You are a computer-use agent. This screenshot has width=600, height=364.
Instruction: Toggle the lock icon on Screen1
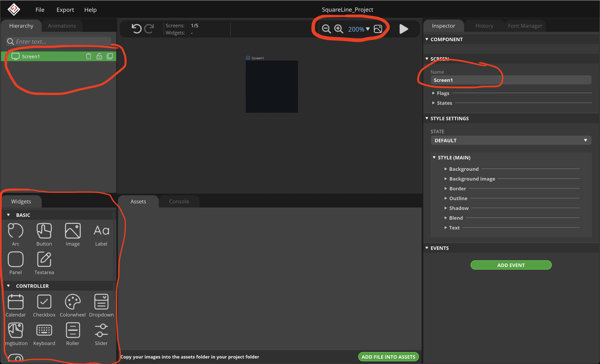pos(99,56)
